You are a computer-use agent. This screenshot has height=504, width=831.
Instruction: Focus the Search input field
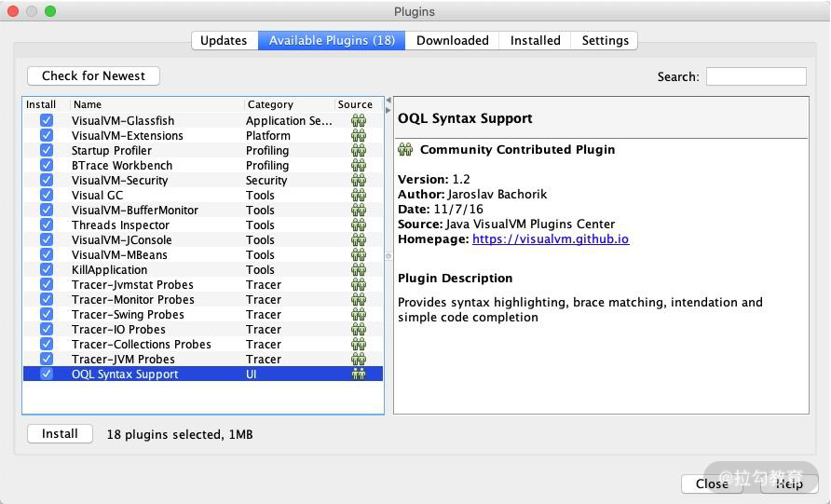point(756,76)
